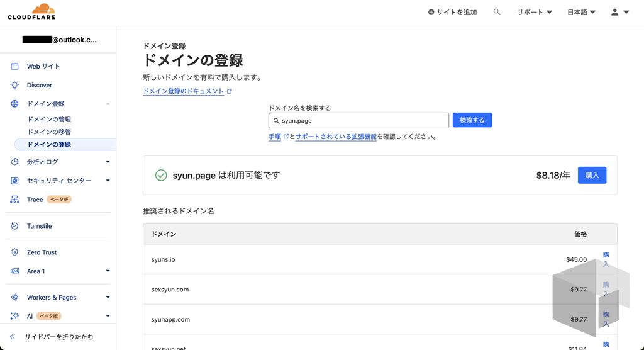Select ドメインの登録 in sidebar
The height and width of the screenshot is (350, 644).
65,144
